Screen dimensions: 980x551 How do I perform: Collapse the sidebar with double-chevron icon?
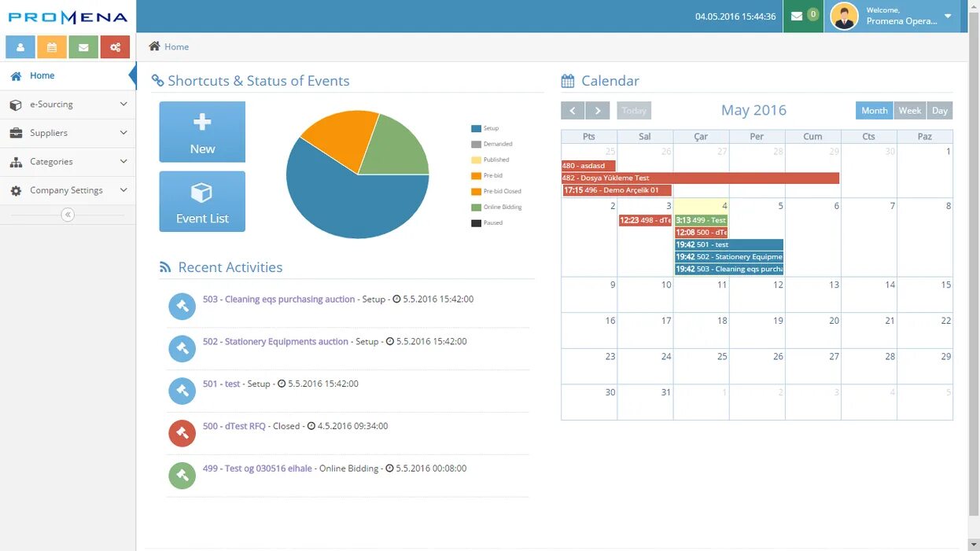[x=68, y=215]
